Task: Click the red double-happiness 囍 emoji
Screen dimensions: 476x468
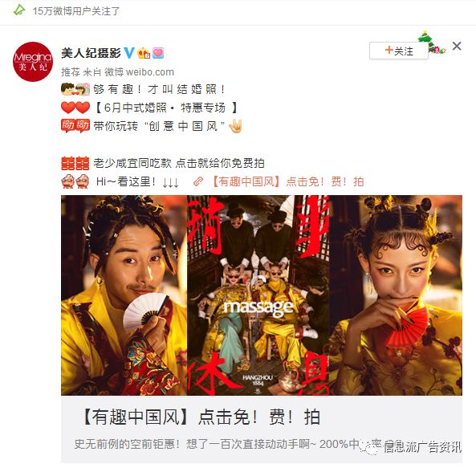Action: (x=75, y=163)
